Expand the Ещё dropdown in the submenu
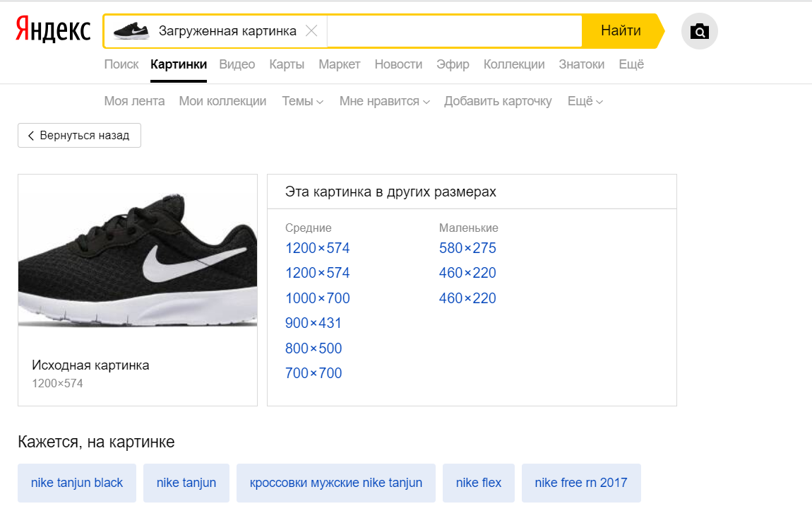This screenshot has height=523, width=812. tap(585, 101)
